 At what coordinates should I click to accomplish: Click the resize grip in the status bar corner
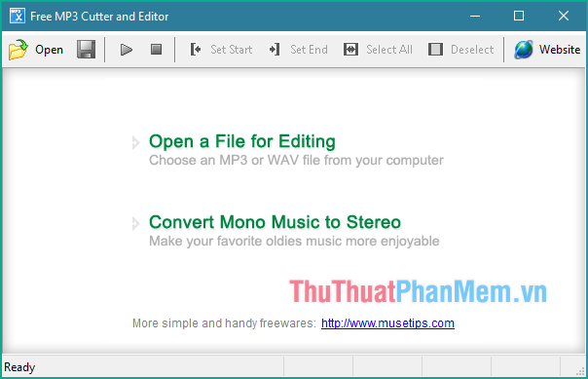(x=580, y=371)
